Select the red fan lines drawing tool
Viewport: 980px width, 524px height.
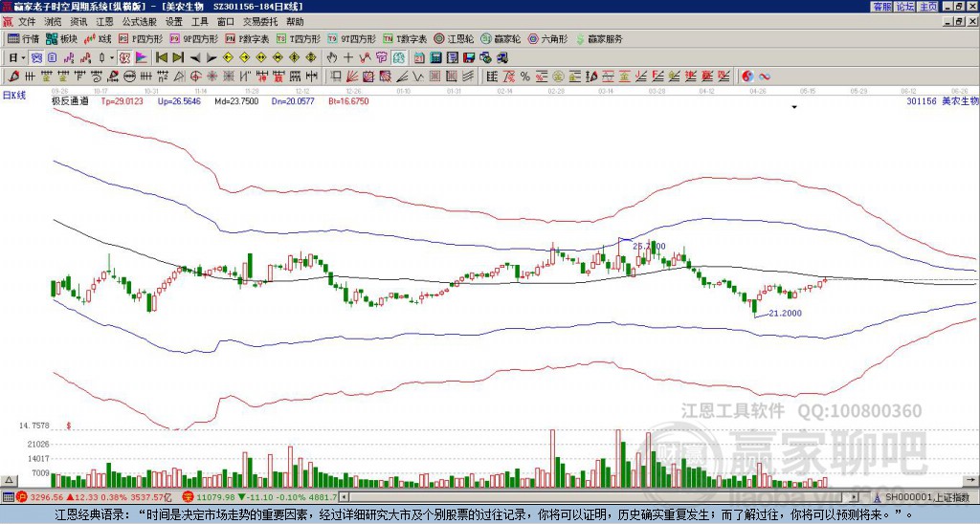pos(352,76)
